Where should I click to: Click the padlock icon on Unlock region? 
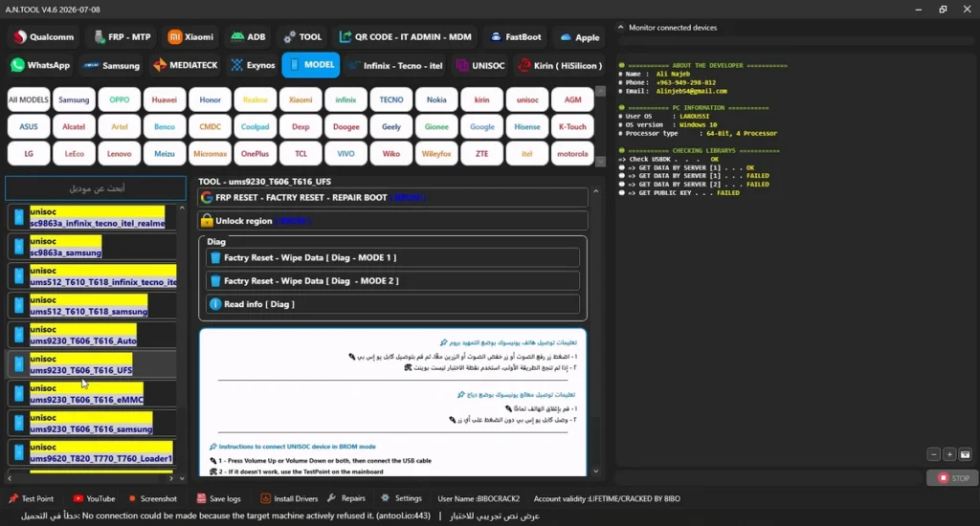[207, 221]
